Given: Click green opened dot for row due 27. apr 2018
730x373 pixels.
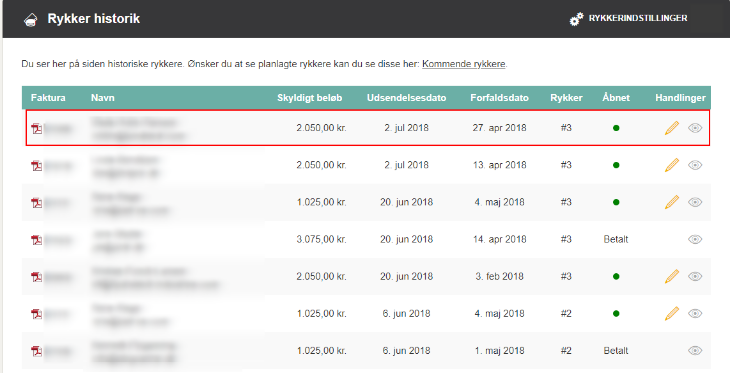Looking at the screenshot, I should click(616, 128).
